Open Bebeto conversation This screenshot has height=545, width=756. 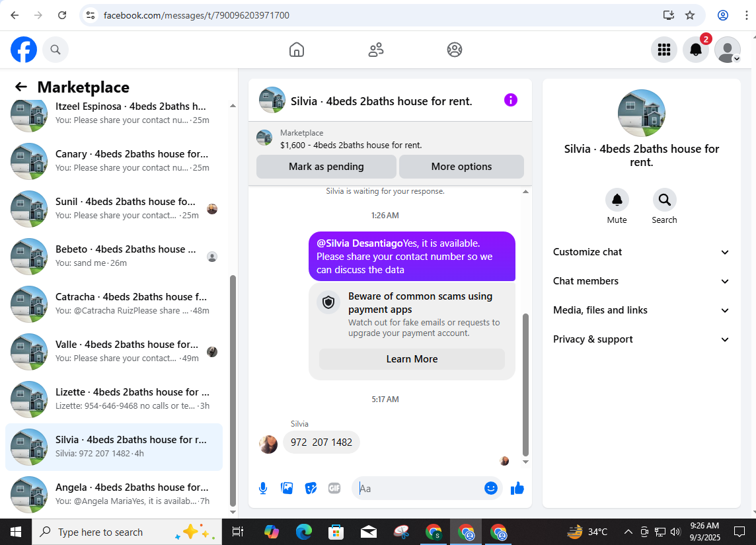coord(114,257)
